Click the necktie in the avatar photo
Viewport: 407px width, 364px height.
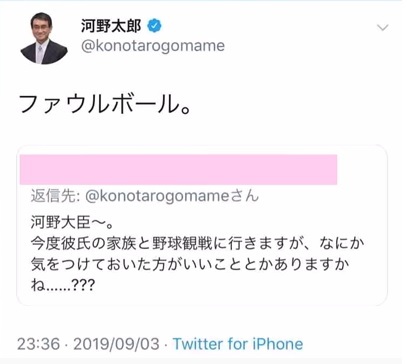point(40,54)
